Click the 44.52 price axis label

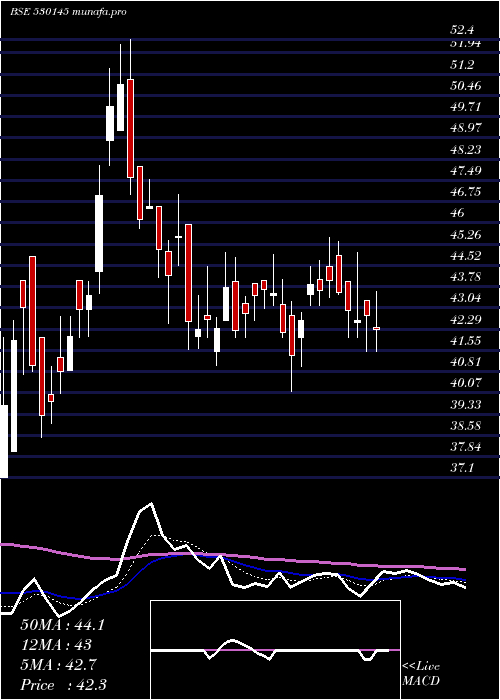pos(466,256)
